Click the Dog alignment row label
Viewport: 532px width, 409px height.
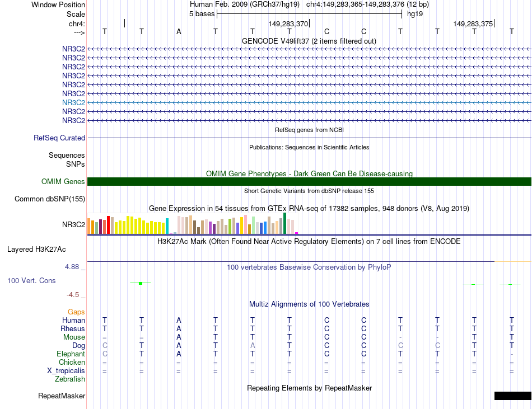[79, 346]
